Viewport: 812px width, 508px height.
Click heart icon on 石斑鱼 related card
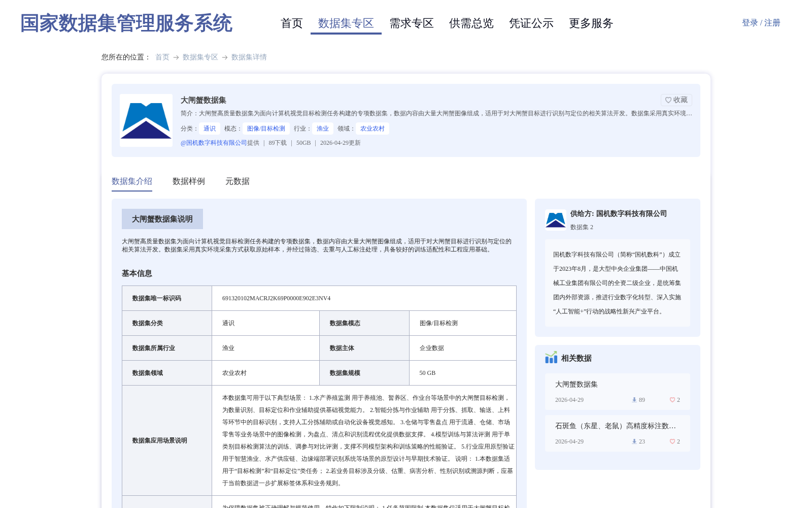(672, 441)
